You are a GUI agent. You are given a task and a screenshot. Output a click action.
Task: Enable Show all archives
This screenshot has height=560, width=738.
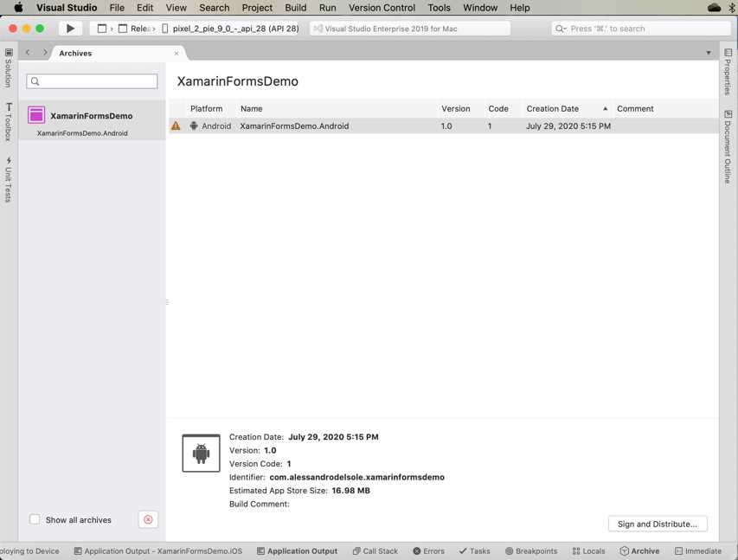coord(34,519)
